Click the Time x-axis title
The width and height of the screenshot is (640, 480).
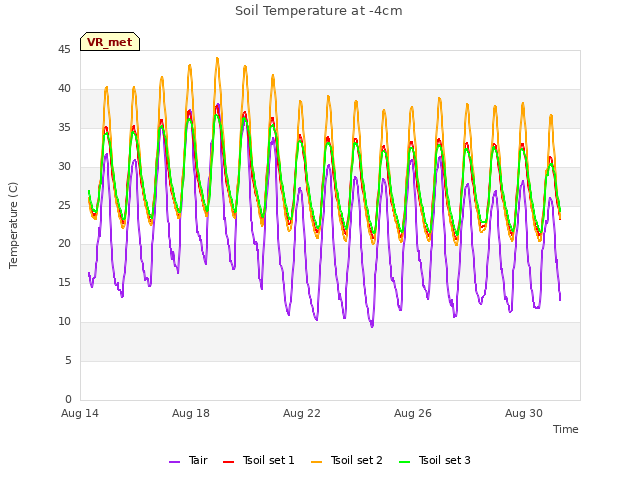point(566,429)
